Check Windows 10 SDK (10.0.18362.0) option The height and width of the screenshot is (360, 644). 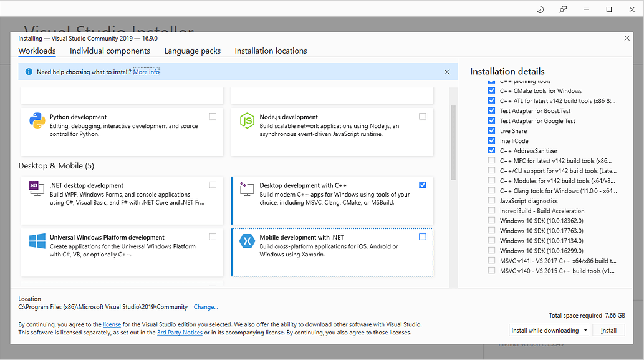[x=492, y=221]
